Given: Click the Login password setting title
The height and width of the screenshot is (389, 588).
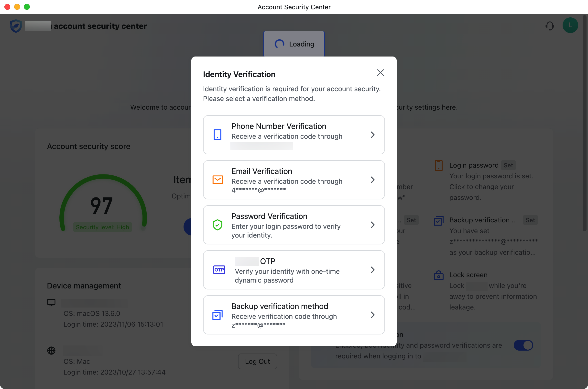Looking at the screenshot, I should [x=474, y=165].
